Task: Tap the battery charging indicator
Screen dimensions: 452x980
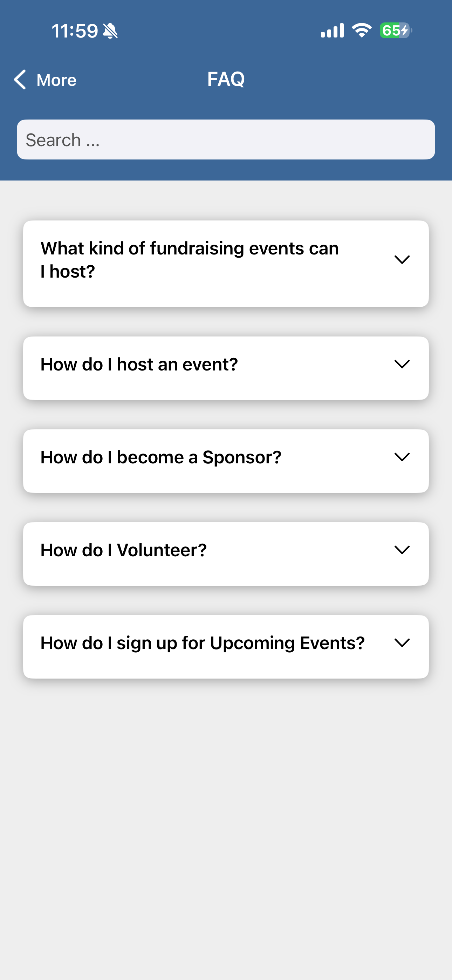Action: tap(396, 30)
